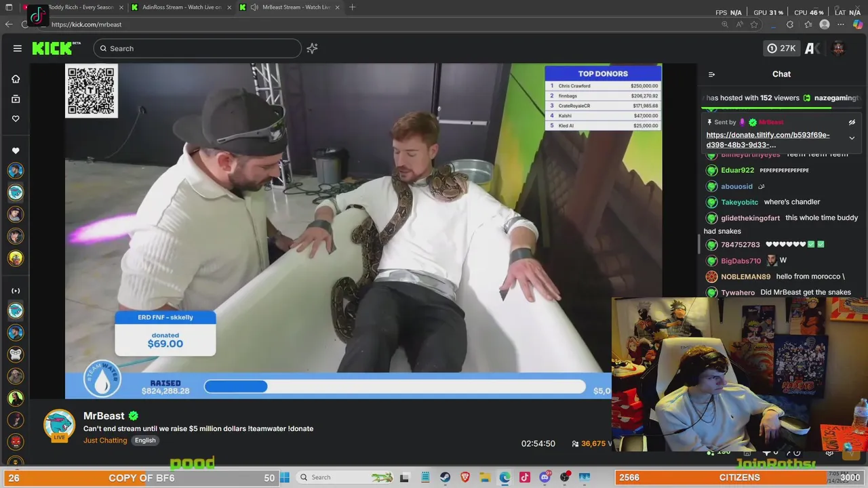Image resolution: width=868 pixels, height=488 pixels.
Task: Switch to Roddy Ricch browser tab
Action: [x=73, y=7]
